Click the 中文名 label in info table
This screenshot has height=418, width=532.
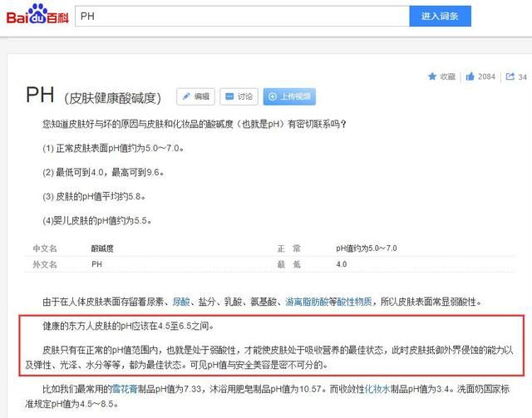44,248
